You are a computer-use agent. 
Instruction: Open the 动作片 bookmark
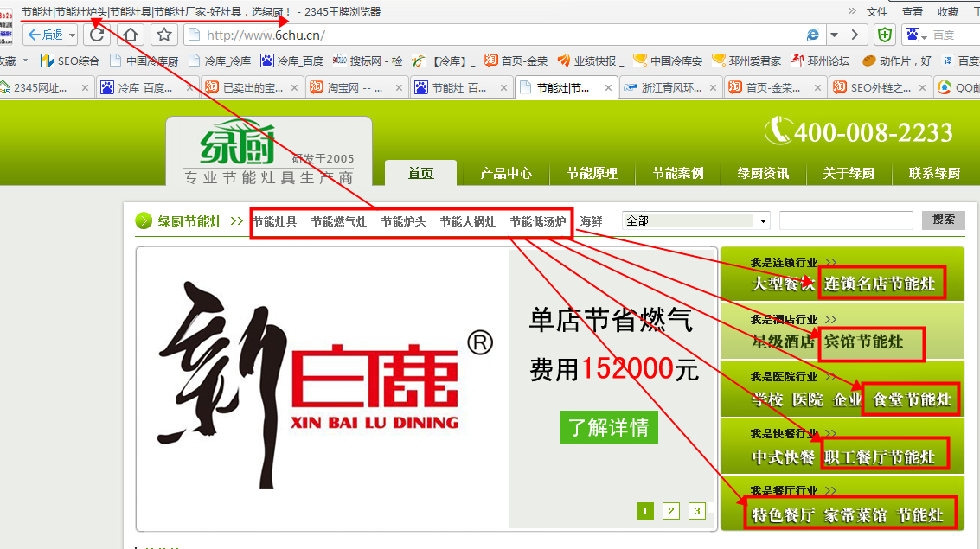click(897, 61)
